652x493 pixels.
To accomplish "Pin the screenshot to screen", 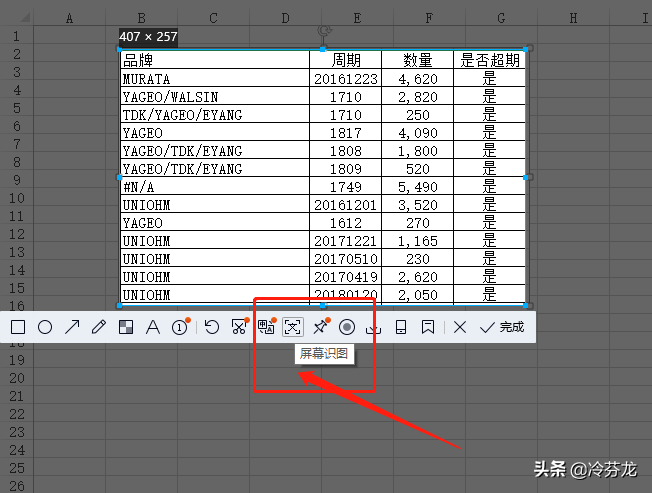I will click(321, 327).
